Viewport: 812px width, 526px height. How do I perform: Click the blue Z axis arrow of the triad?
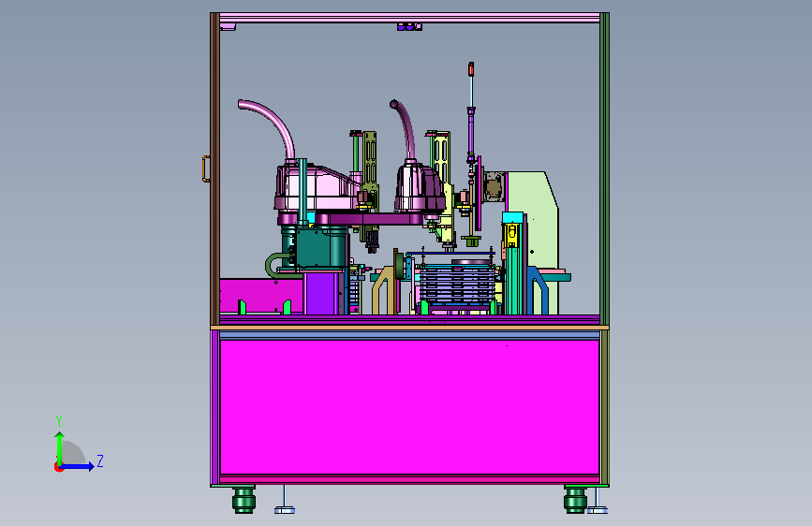coord(78,466)
